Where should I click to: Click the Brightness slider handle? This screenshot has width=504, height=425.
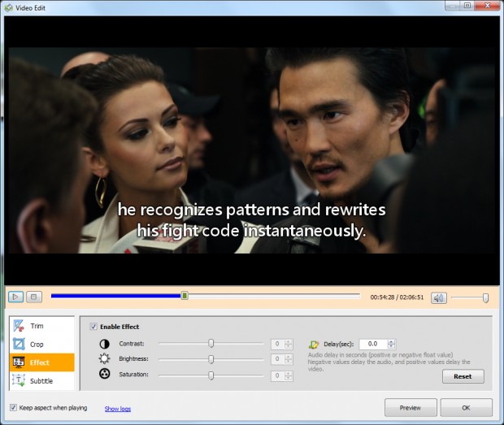pyautogui.click(x=211, y=359)
